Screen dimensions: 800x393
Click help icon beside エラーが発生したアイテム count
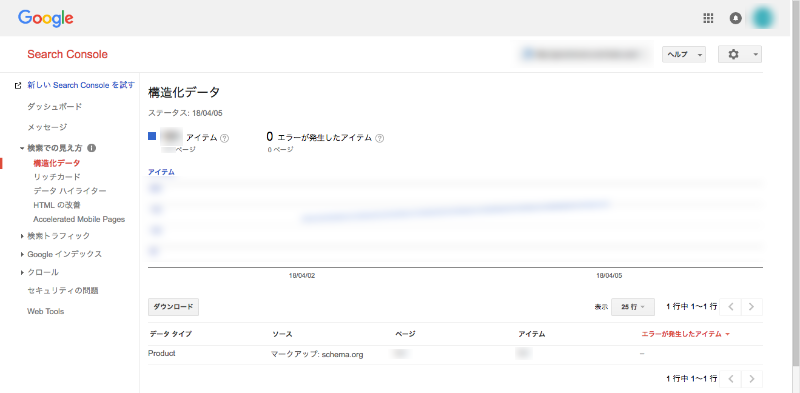coord(380,138)
